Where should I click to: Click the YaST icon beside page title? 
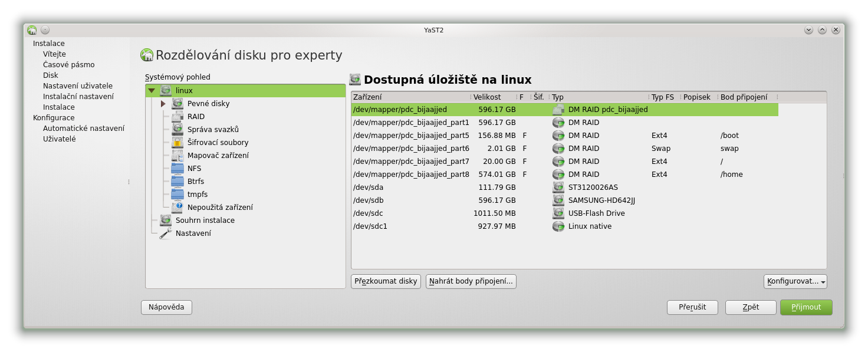click(x=146, y=55)
